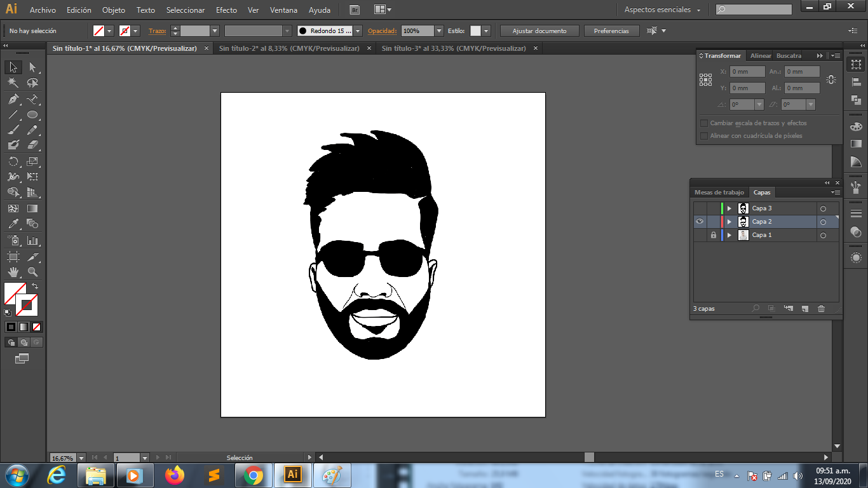Select the Eraser tool
The image size is (868, 488).
pyautogui.click(x=32, y=145)
